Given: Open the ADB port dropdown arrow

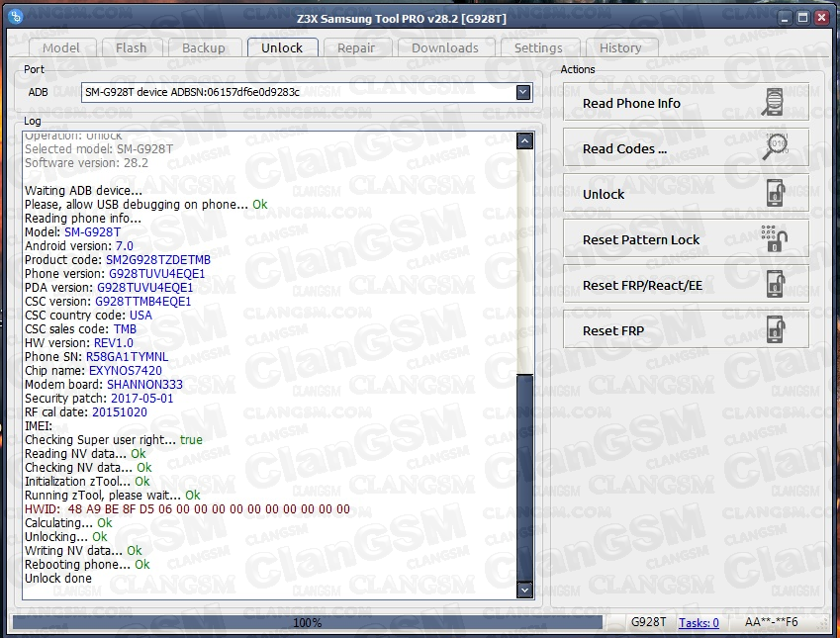Looking at the screenshot, I should click(x=523, y=92).
